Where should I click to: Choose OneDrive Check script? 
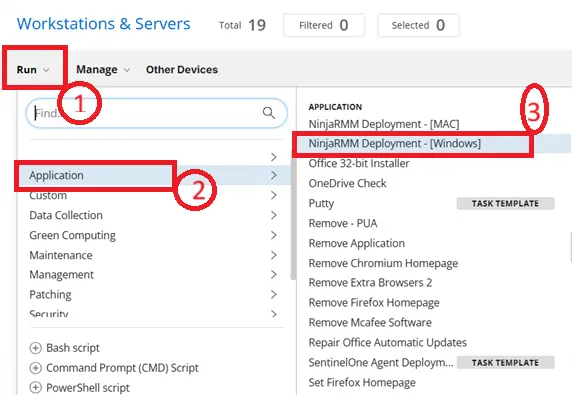coord(347,183)
